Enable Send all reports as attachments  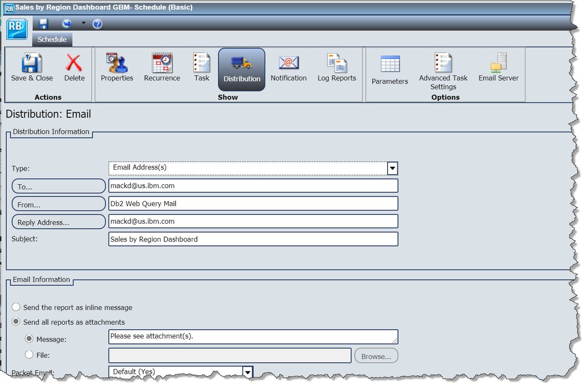click(16, 322)
